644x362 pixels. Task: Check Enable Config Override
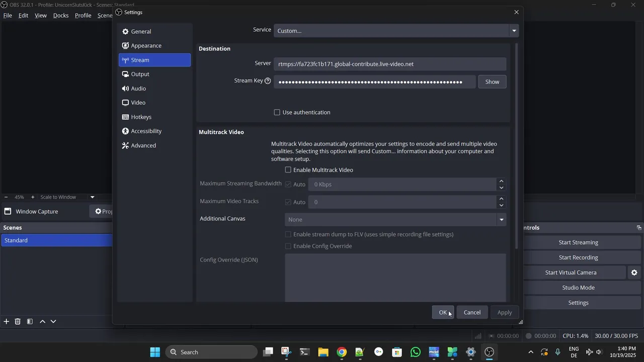click(x=288, y=246)
